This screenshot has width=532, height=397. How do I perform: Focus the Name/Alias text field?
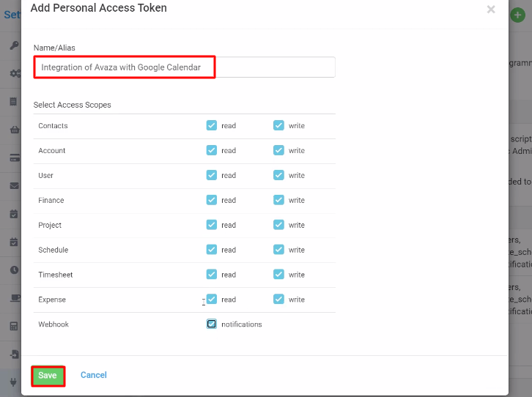click(184, 67)
